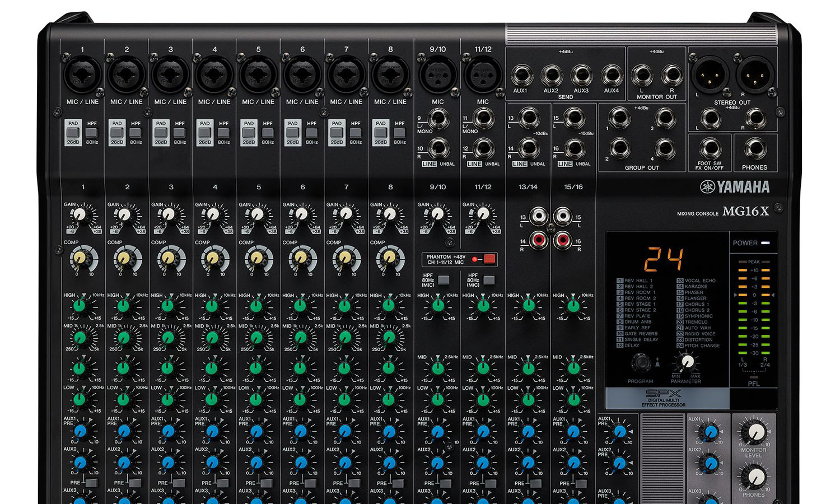Click channel 8's yellow COMP knob
This screenshot has height=504, width=840.
[389, 258]
